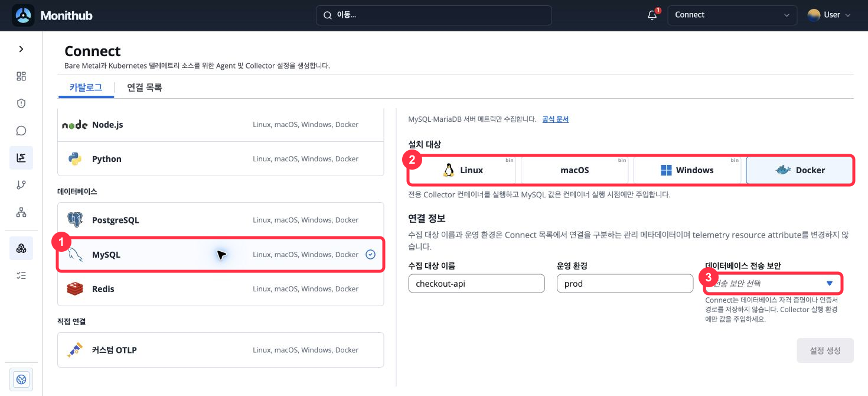
Task: Click the User avatar image
Action: (x=814, y=15)
